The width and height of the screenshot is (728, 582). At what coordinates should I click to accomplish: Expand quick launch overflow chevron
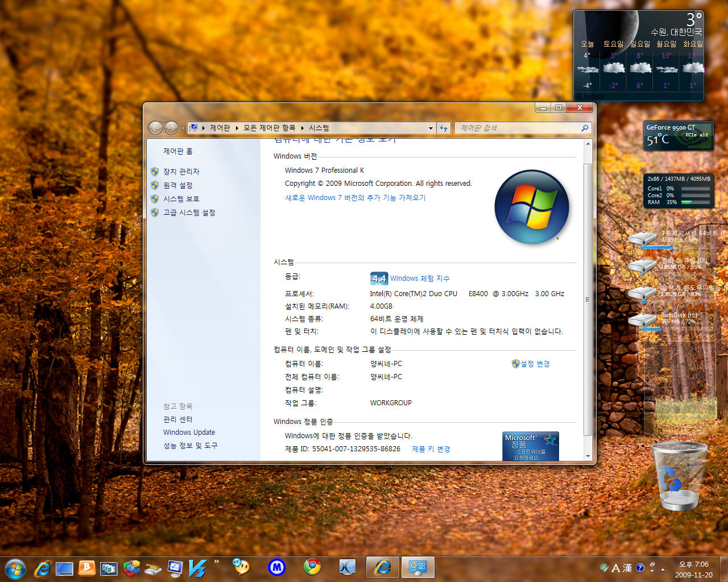pyautogui.click(x=217, y=562)
